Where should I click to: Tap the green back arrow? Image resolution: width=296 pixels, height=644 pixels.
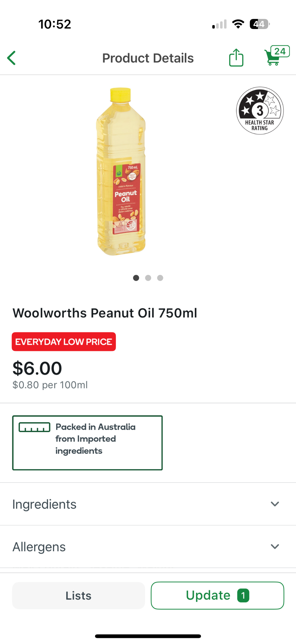(12, 58)
